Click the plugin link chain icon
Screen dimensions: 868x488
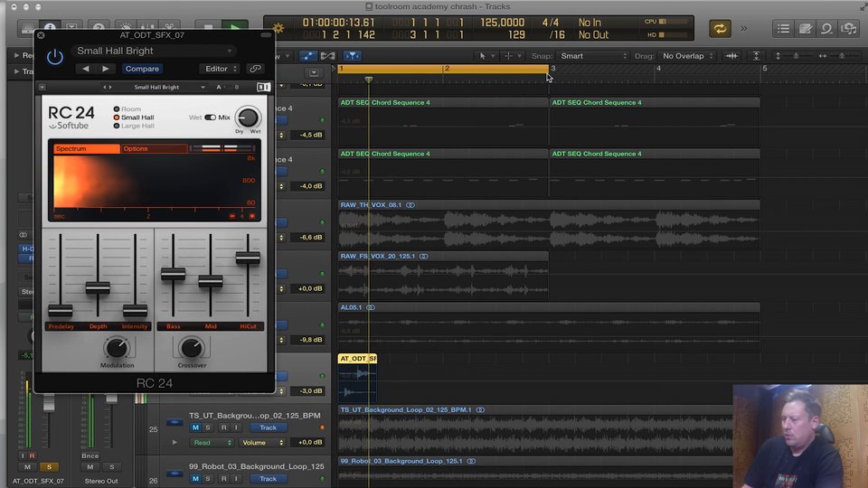point(255,69)
